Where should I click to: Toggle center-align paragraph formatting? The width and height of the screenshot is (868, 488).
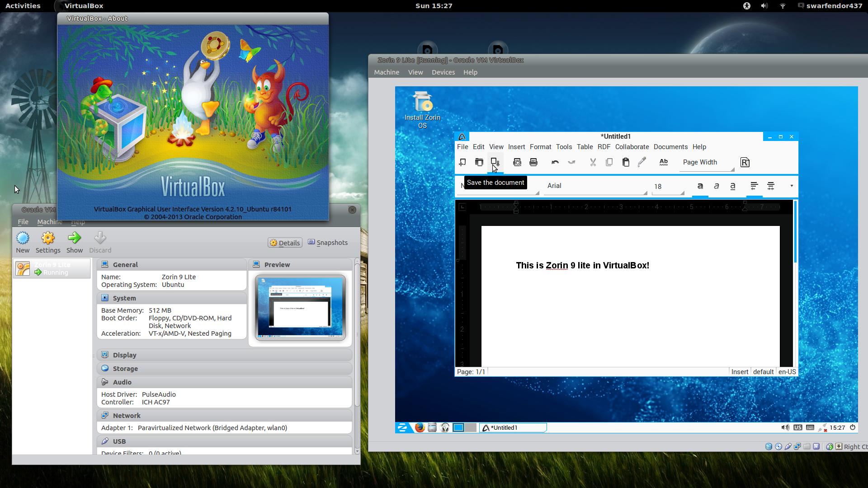pyautogui.click(x=771, y=186)
